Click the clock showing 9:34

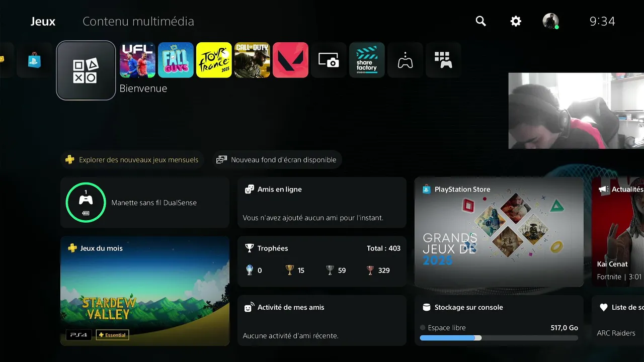602,22
